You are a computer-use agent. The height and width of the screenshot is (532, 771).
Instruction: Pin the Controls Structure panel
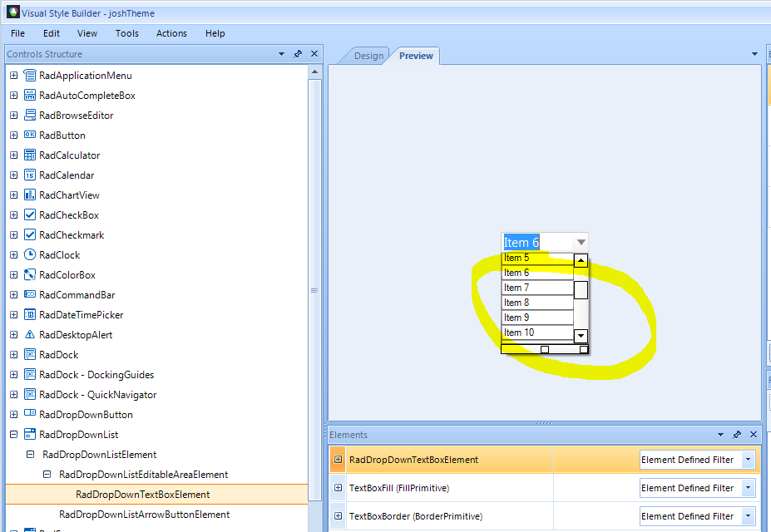(x=298, y=54)
